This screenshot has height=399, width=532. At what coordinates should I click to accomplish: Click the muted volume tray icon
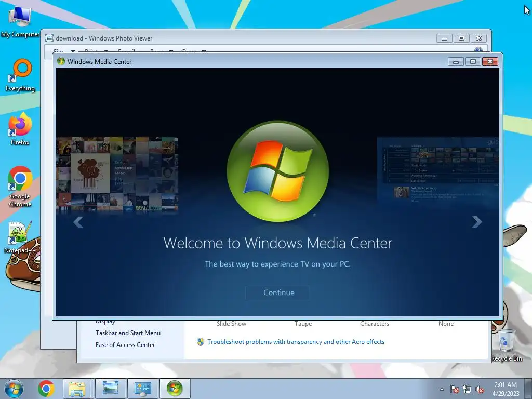480,390
